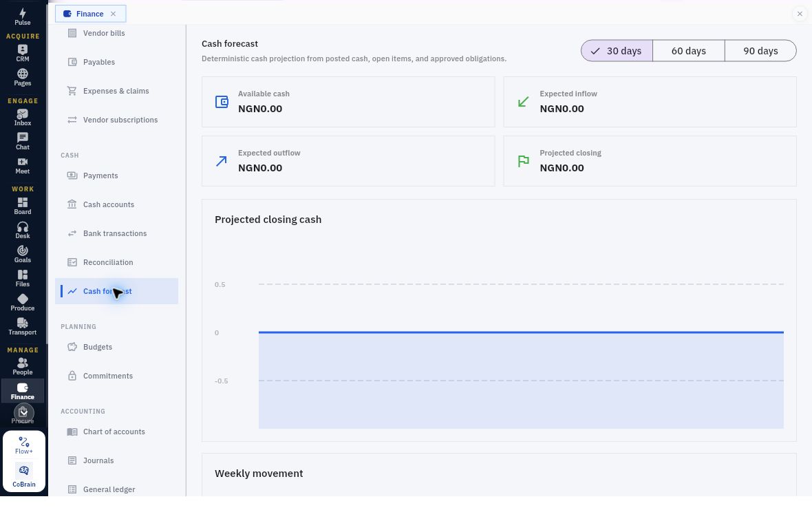
Task: Open the Inbox module icon
Action: (22, 117)
